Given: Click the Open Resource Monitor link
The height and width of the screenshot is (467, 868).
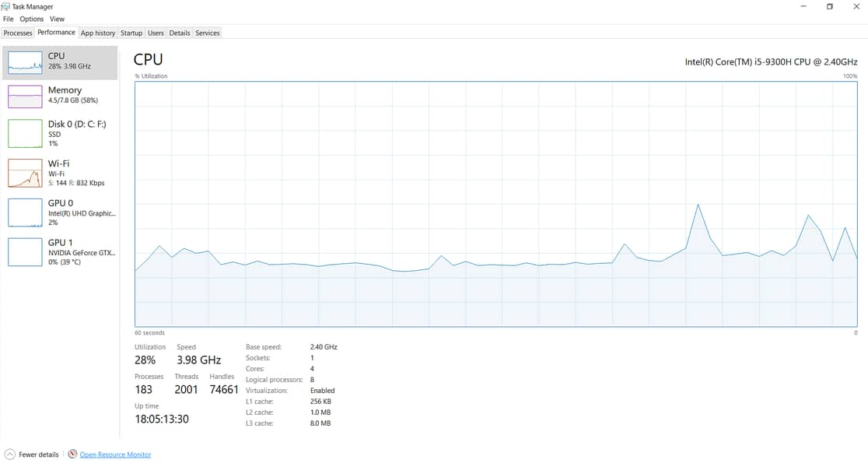Looking at the screenshot, I should point(115,455).
